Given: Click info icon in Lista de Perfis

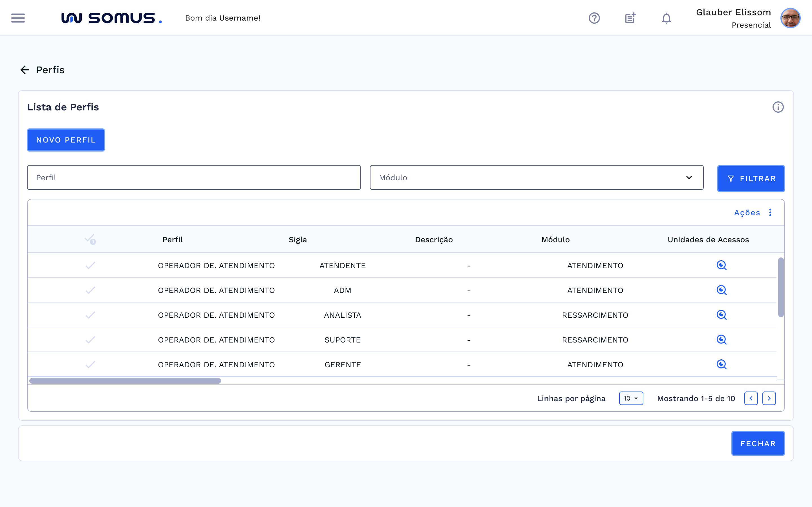Looking at the screenshot, I should coord(778,107).
